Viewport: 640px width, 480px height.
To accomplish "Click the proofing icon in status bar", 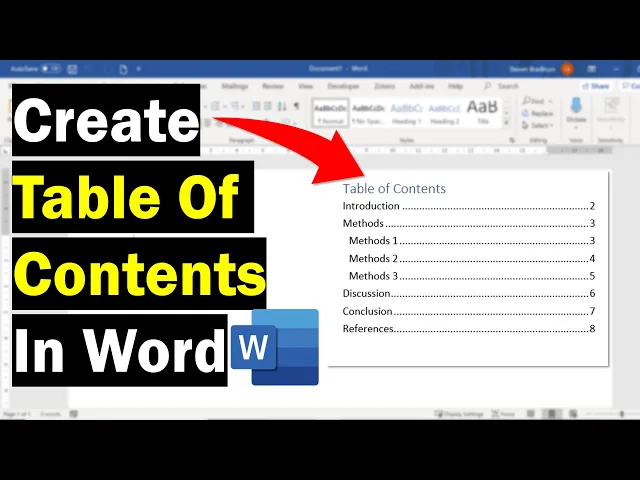I will pos(73,414).
